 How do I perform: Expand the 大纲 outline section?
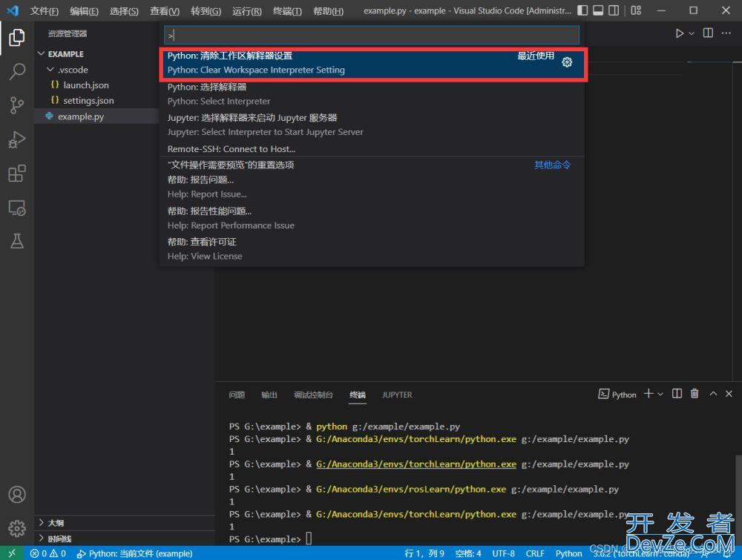pos(125,523)
